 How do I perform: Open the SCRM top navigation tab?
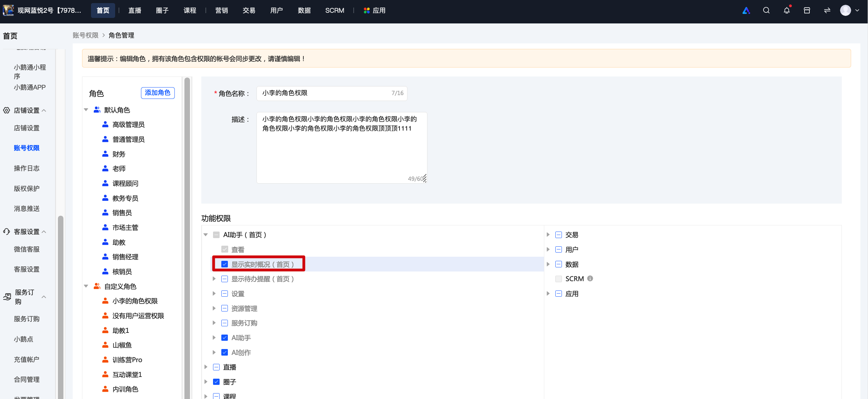point(334,10)
